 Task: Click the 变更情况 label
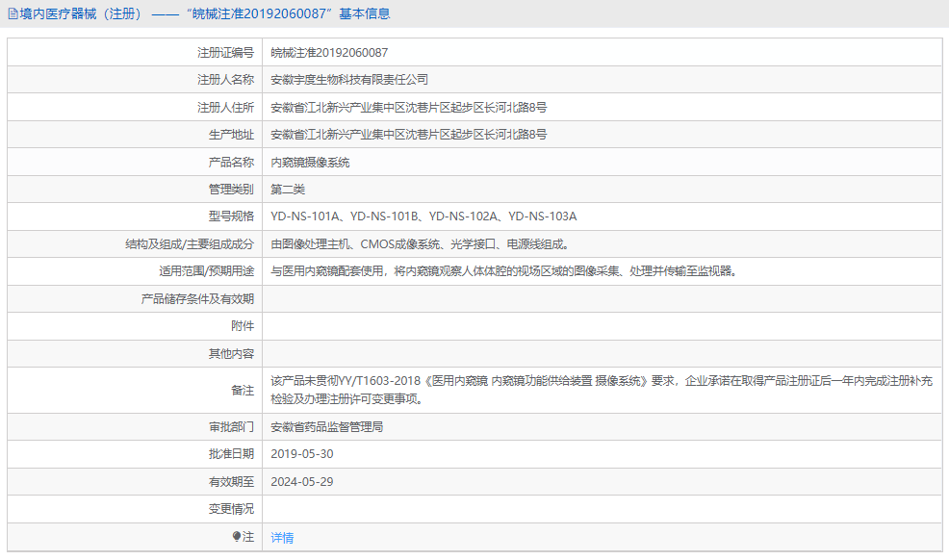pyautogui.click(x=231, y=509)
